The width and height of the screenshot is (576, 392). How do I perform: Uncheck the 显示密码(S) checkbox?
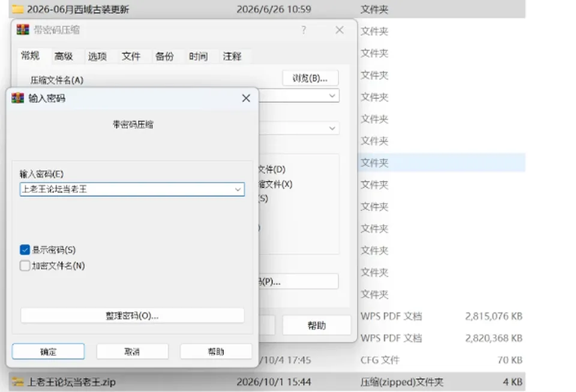pyautogui.click(x=25, y=250)
